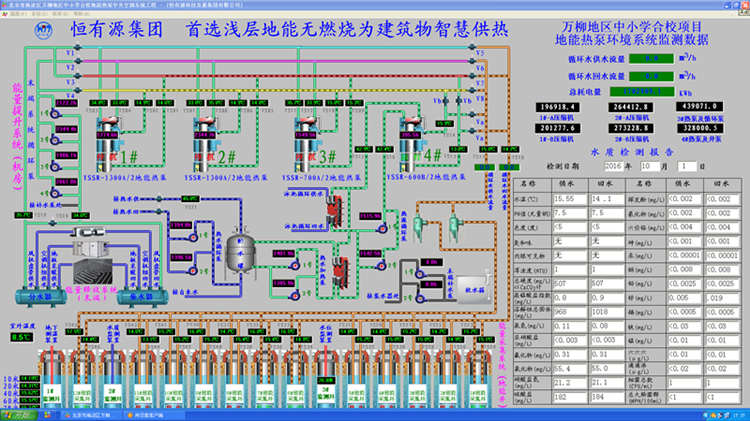Click end-system circulation pump 4号
The width and height of the screenshot is (750, 421).
click(x=55, y=193)
